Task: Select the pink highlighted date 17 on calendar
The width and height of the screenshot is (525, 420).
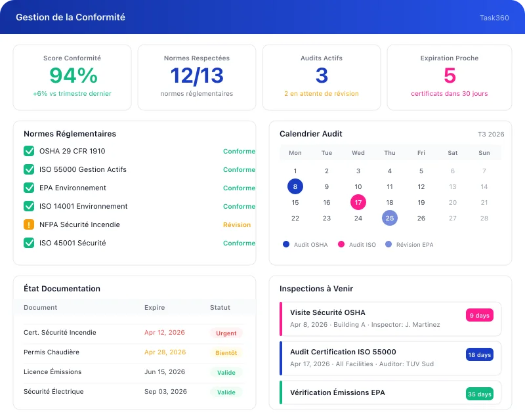Action: (x=358, y=202)
